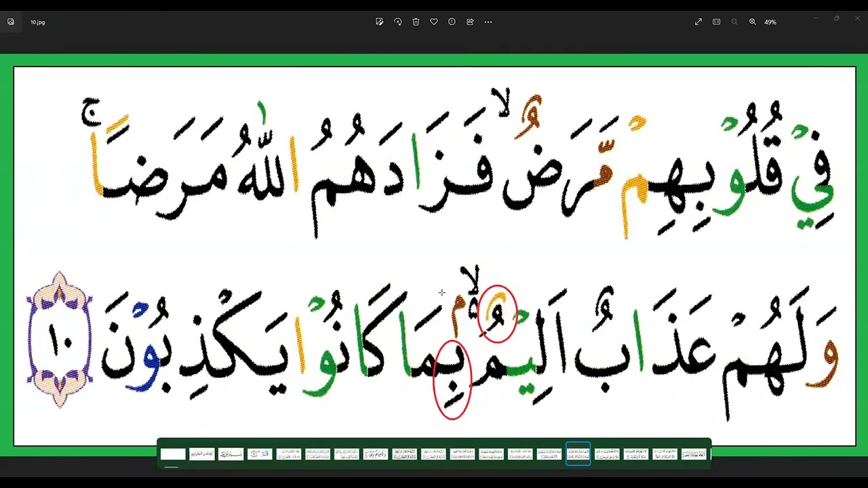Enter full screen with the expand arrows icon
This screenshot has width=868, height=488.
[x=698, y=22]
